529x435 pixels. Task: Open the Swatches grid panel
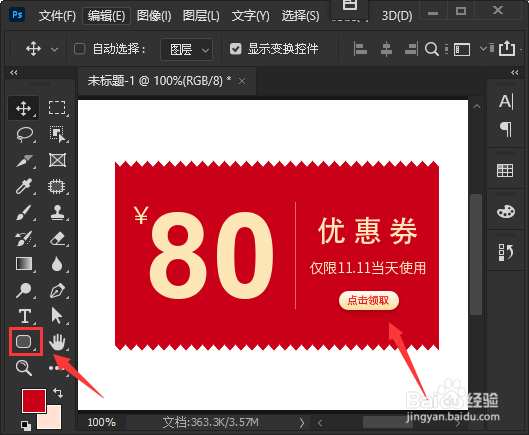click(505, 170)
